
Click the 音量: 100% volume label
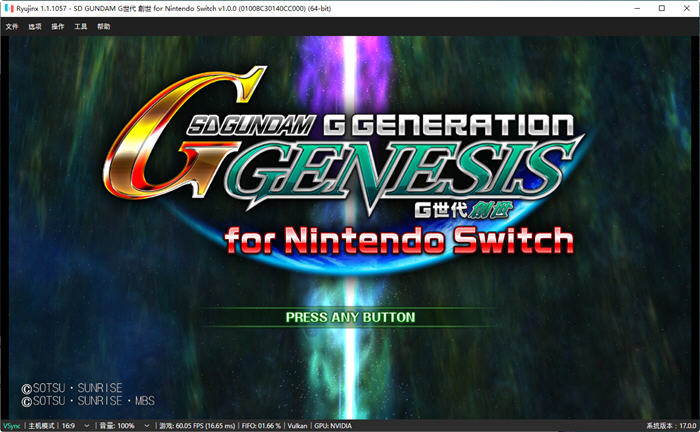click(x=117, y=426)
